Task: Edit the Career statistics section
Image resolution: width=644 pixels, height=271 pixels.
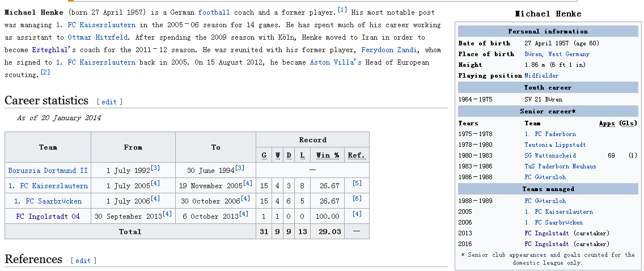Action: (109, 102)
